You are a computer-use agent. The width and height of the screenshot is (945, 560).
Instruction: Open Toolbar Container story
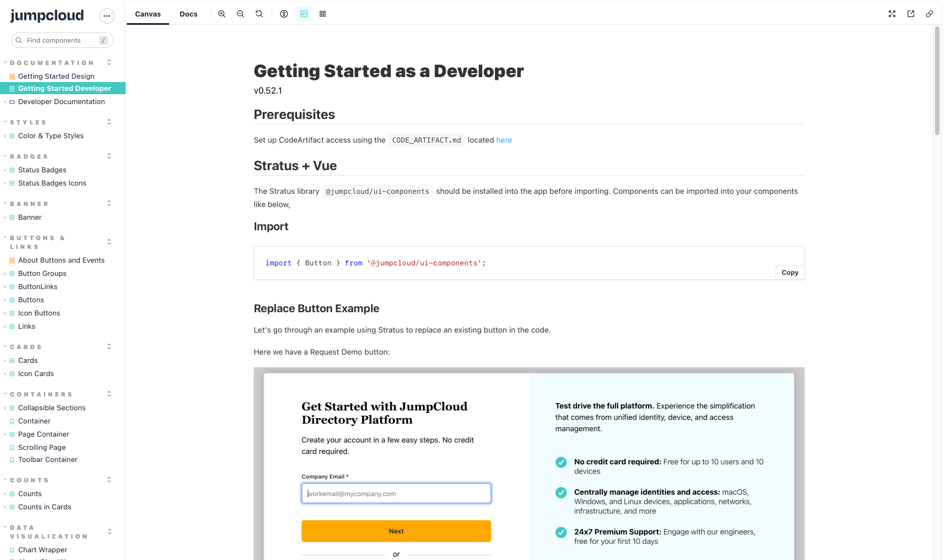pos(47,460)
